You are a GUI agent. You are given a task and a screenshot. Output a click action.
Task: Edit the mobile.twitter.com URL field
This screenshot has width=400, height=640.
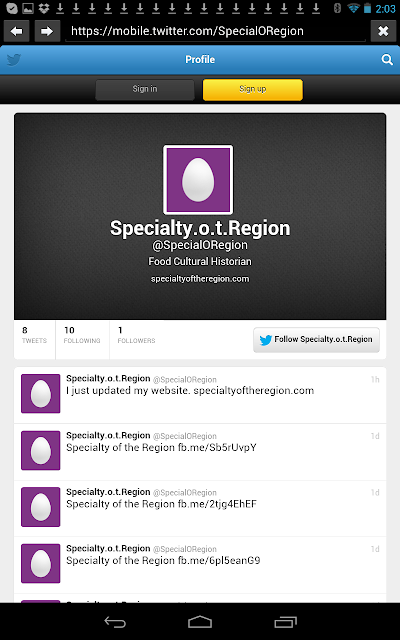(x=215, y=31)
